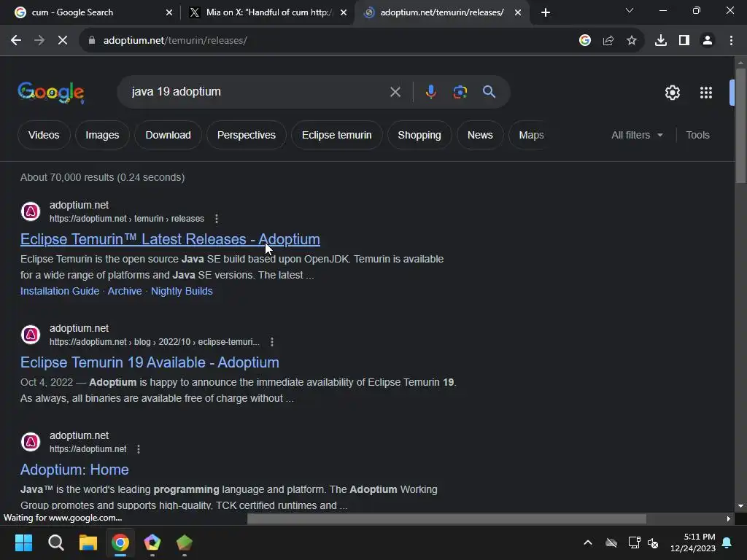Click the network display tray icon

click(x=634, y=542)
